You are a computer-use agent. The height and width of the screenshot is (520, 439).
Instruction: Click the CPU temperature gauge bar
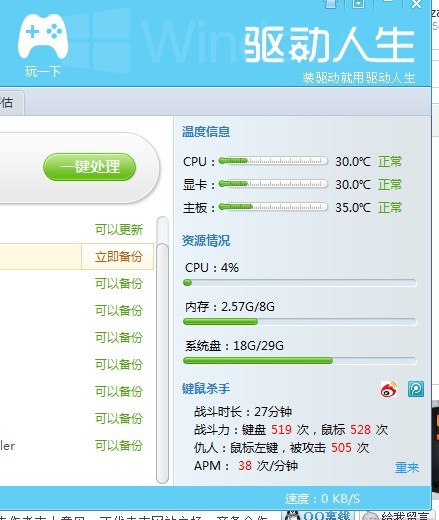(x=273, y=161)
